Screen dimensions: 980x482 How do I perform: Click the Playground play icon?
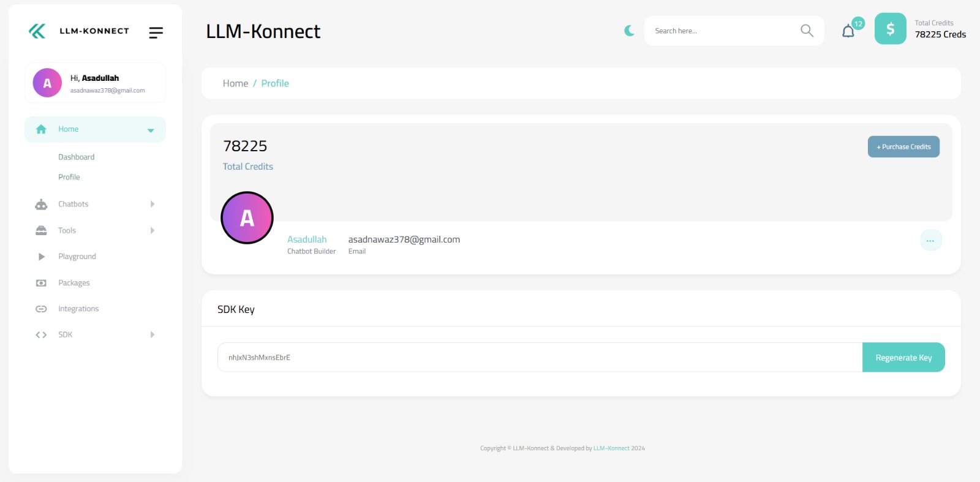pyautogui.click(x=41, y=257)
